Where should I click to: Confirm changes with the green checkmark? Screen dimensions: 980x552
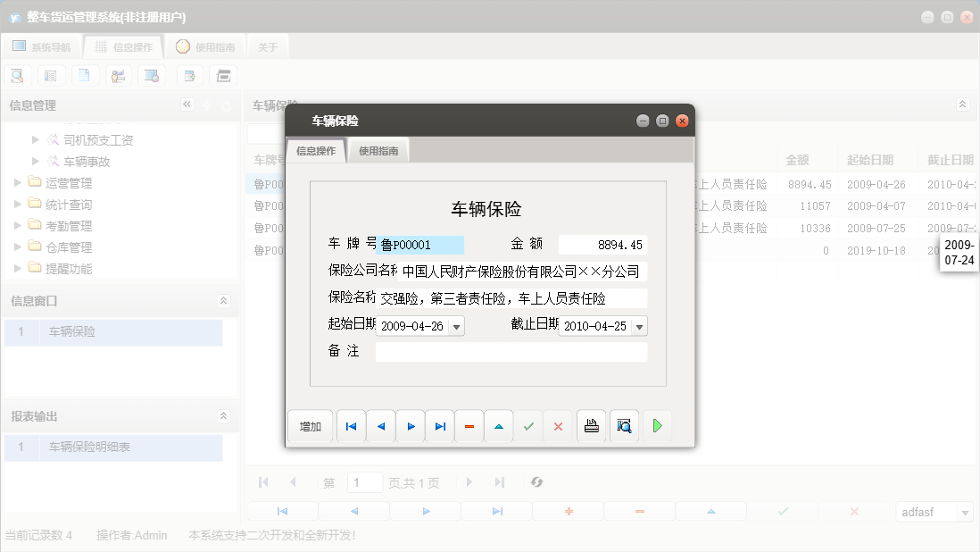tap(528, 426)
